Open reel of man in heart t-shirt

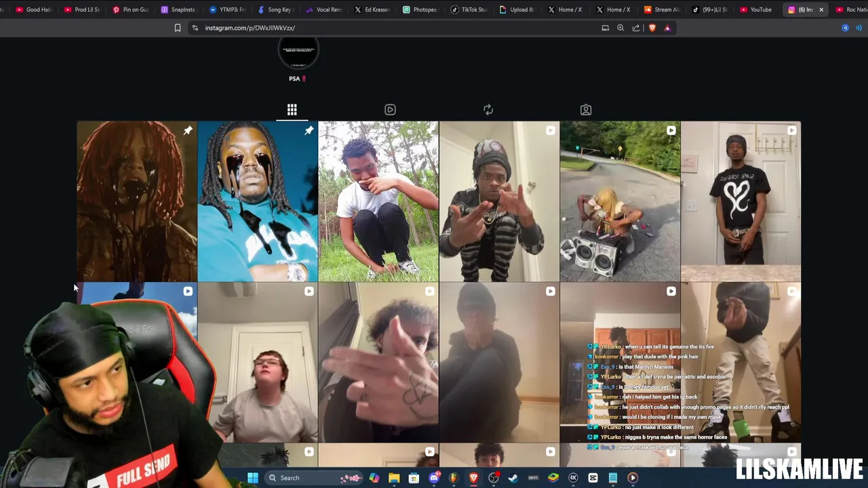click(x=741, y=201)
